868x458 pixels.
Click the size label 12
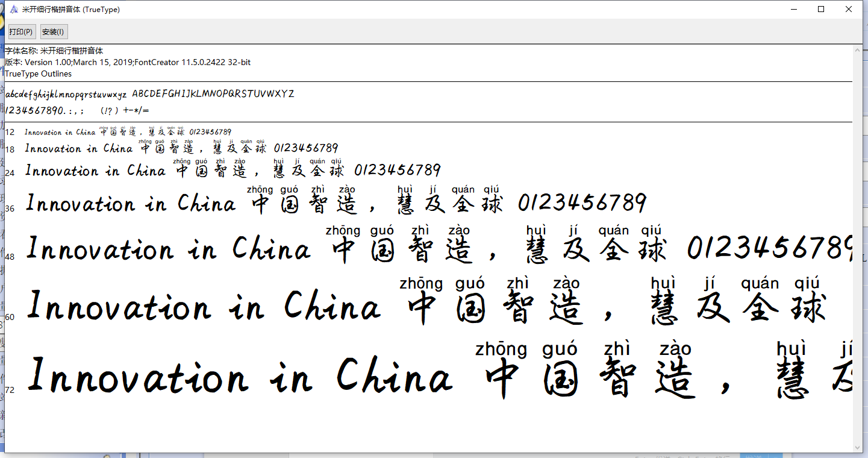(x=10, y=133)
